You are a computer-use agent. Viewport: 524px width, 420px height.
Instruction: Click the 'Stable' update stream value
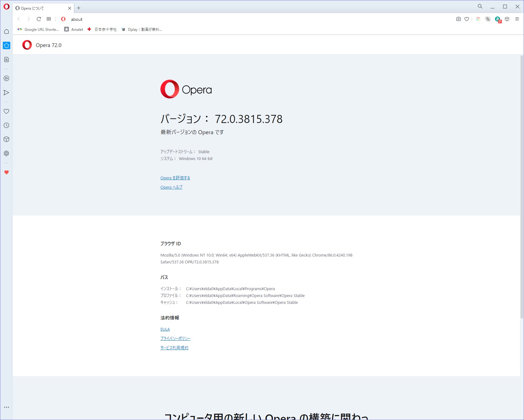[204, 152]
